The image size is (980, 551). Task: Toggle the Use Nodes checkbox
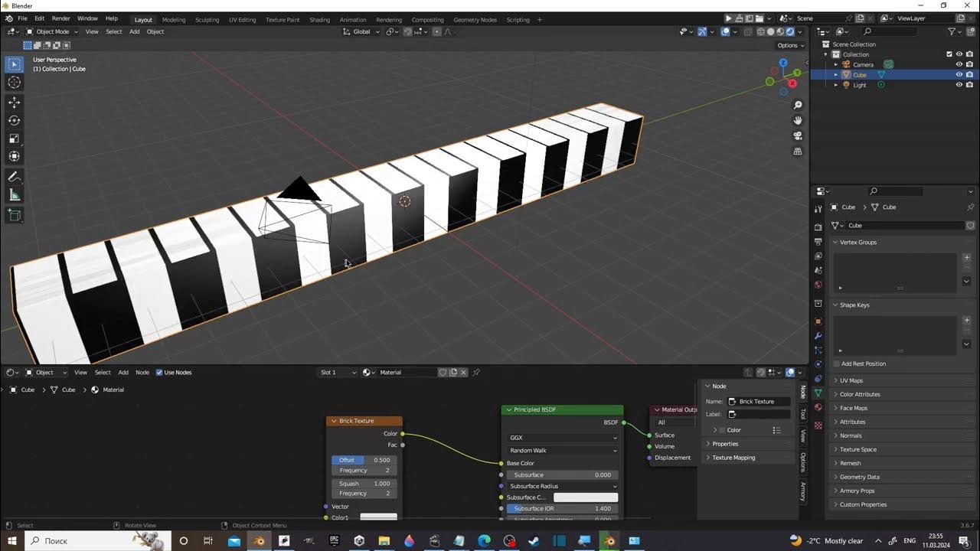(159, 373)
